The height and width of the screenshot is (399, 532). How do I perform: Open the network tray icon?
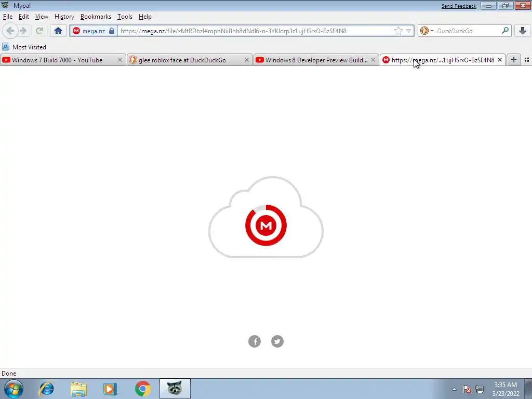point(480,389)
